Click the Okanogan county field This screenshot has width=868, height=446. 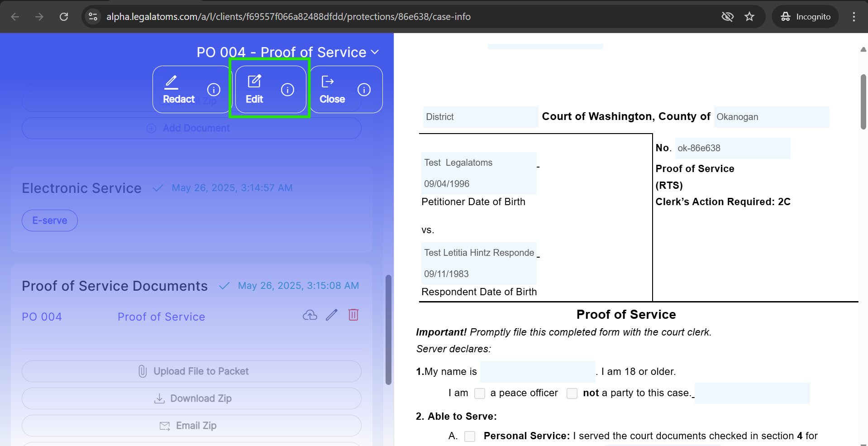[772, 117]
